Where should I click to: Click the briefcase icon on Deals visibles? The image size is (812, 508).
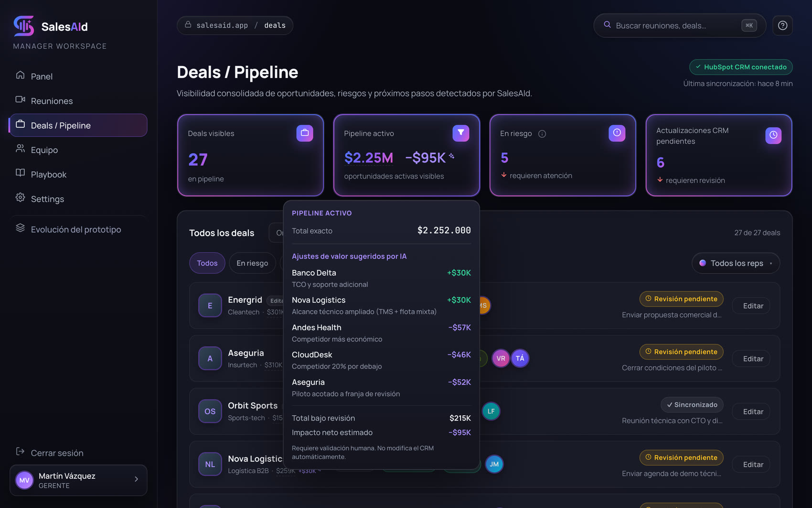(x=305, y=133)
